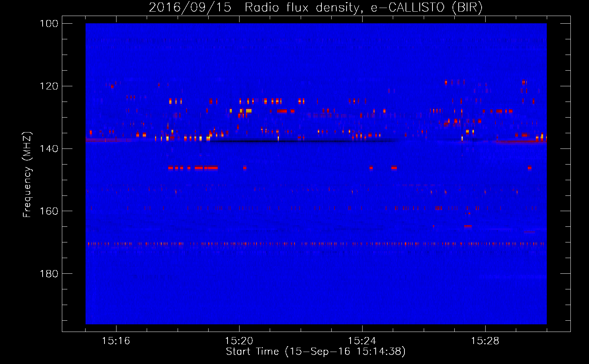Click the 180 frequency tick label
Screen dimensions: 589x364
[49, 274]
